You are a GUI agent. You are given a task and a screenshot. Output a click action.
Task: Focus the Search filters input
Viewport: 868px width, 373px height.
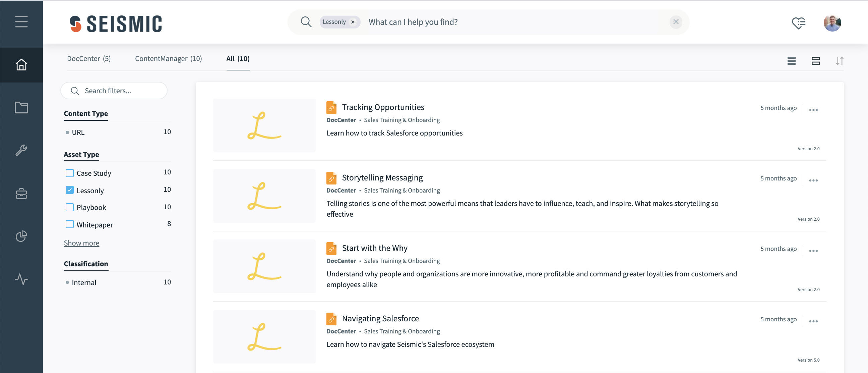pyautogui.click(x=114, y=91)
